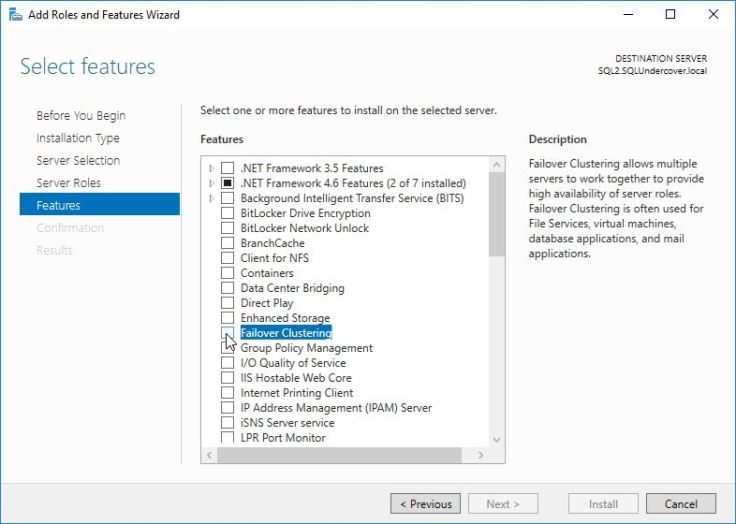736x524 pixels.
Task: Select the Features step in sidebar
Action: pos(100,205)
